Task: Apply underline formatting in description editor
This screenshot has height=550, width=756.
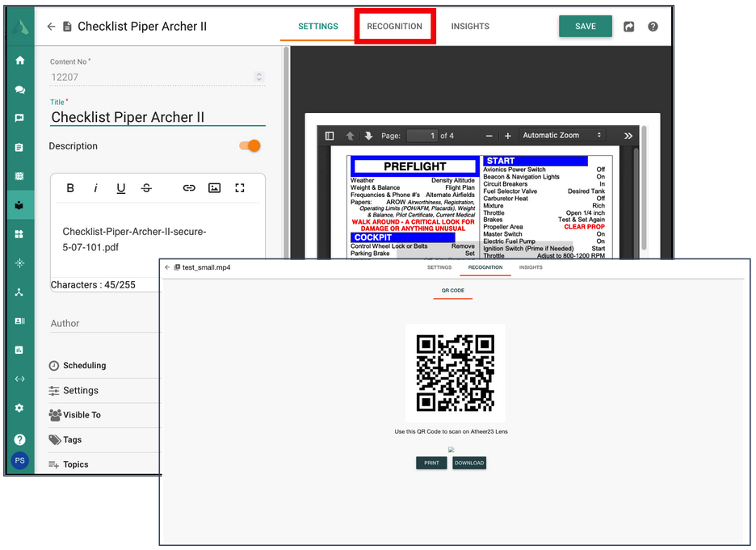Action: (x=121, y=188)
